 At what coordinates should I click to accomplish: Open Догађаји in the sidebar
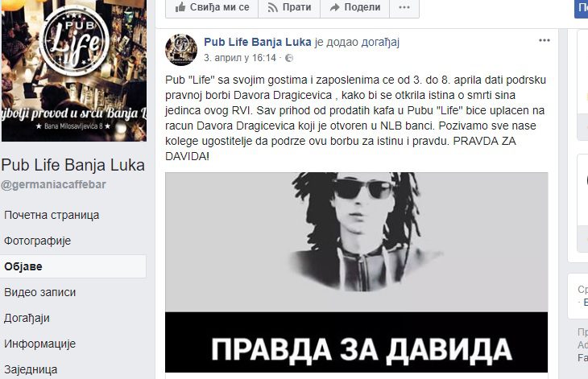(x=27, y=318)
